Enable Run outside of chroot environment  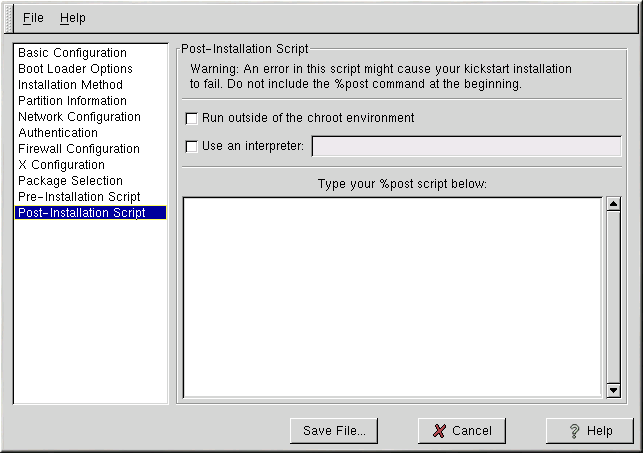click(x=192, y=118)
